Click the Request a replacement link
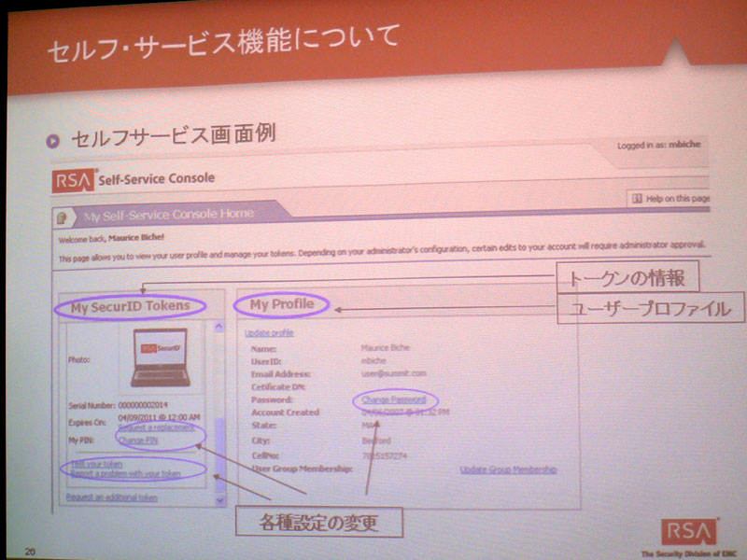The height and width of the screenshot is (560, 747). point(156,427)
